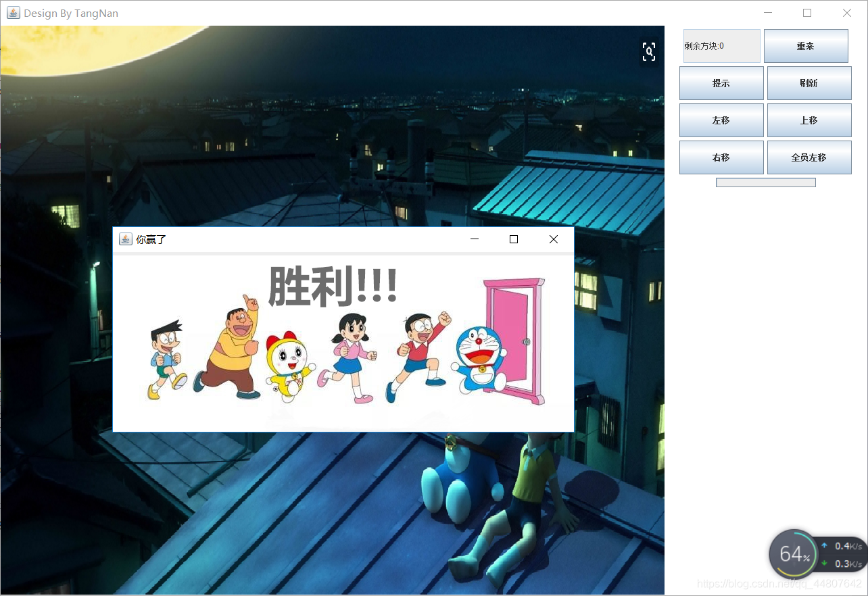Viewport: 868px width, 596px height.
Task: Click the 右移 move-right button
Action: point(721,157)
